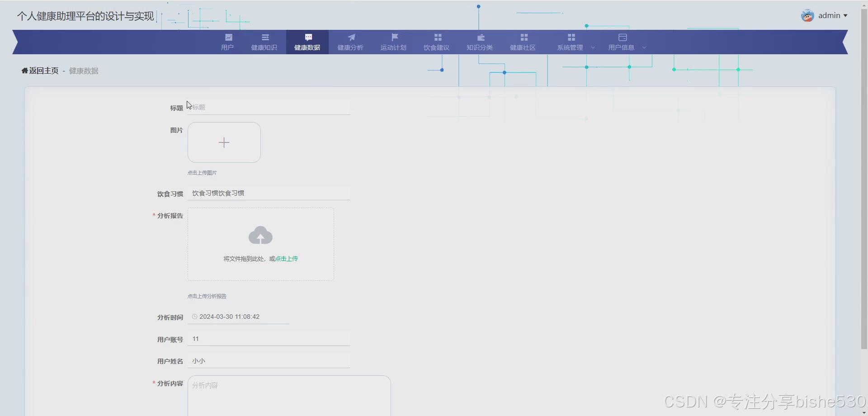Click the 点击上传 link in upload area
Viewport: 868px width, 416px height.
coord(287,259)
